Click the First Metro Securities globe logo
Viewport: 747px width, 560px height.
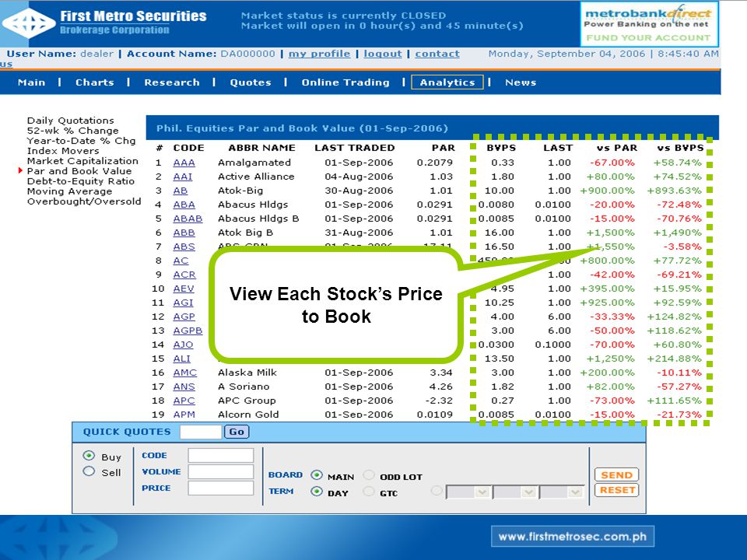[29, 23]
